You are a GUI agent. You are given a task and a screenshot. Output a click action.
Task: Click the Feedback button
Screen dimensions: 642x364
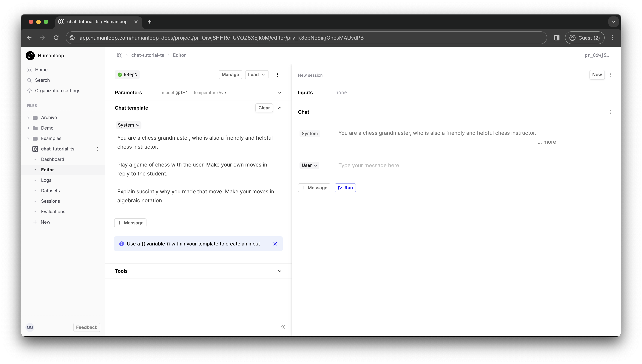(87, 327)
